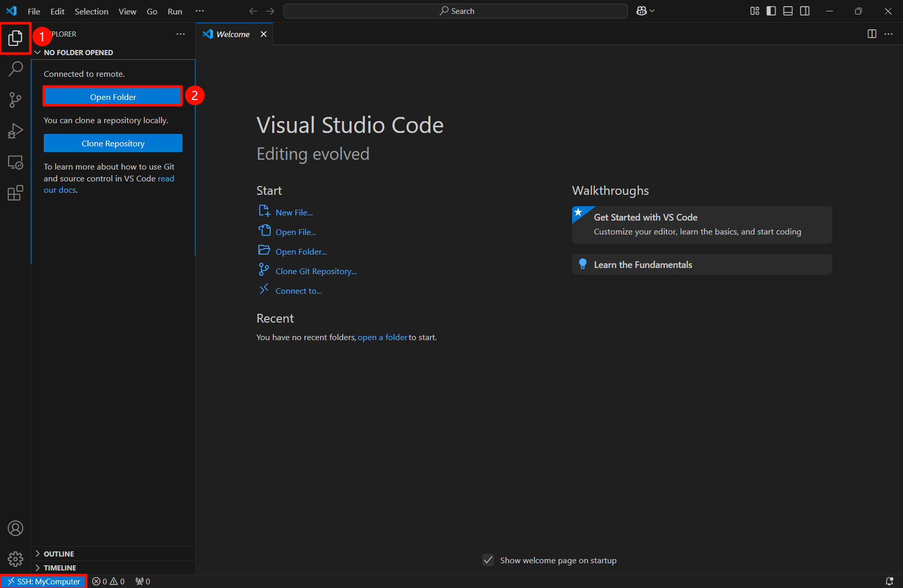Click the Search command center box
Image resolution: width=903 pixels, height=588 pixels.
[x=456, y=11]
